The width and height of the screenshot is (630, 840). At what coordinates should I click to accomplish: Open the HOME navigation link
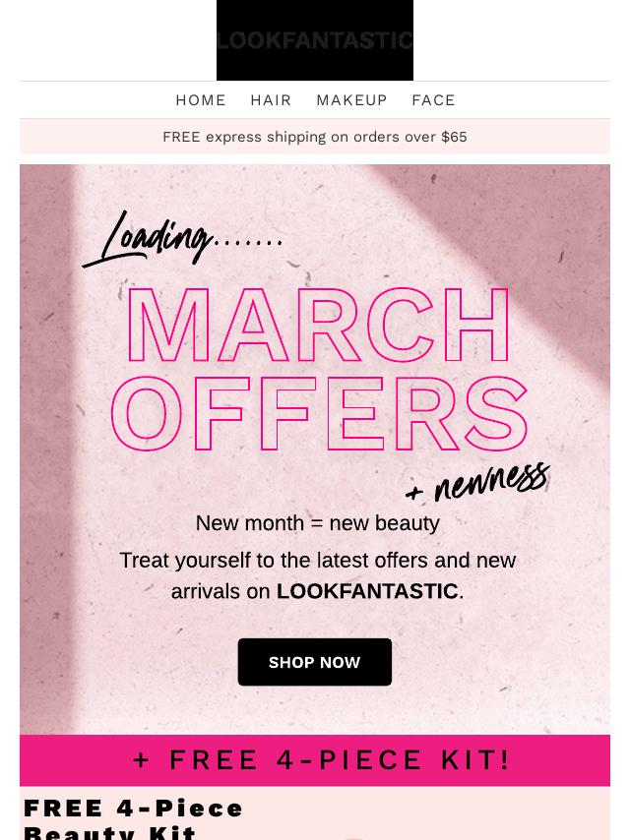click(201, 100)
